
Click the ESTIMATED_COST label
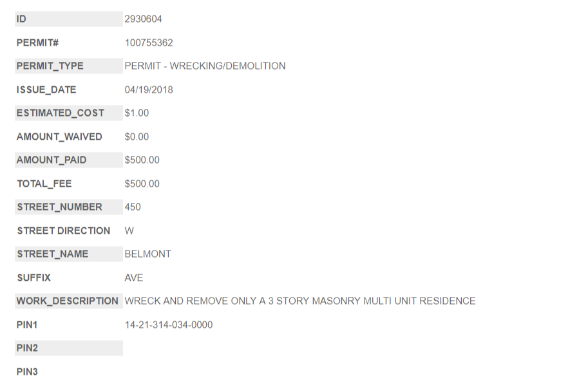pyautogui.click(x=60, y=113)
